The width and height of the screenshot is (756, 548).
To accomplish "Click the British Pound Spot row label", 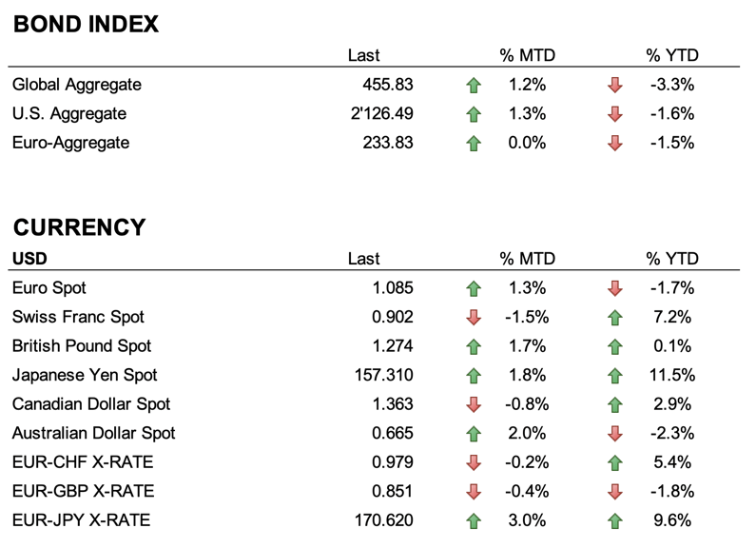I will pyautogui.click(x=82, y=346).
